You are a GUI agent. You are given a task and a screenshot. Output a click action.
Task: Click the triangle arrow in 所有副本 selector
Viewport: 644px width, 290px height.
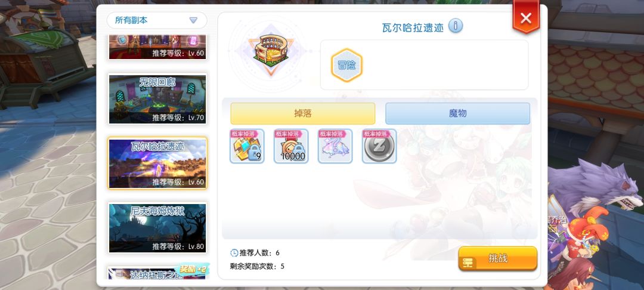click(x=193, y=20)
